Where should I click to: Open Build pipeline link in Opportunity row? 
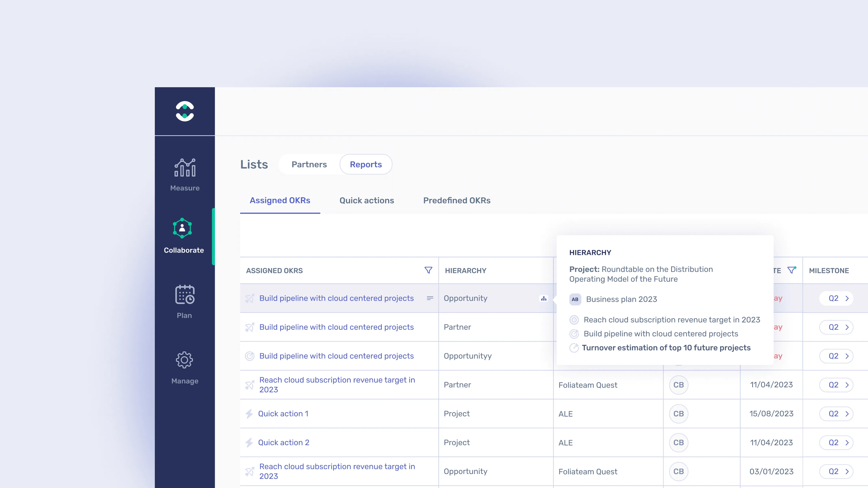click(336, 298)
